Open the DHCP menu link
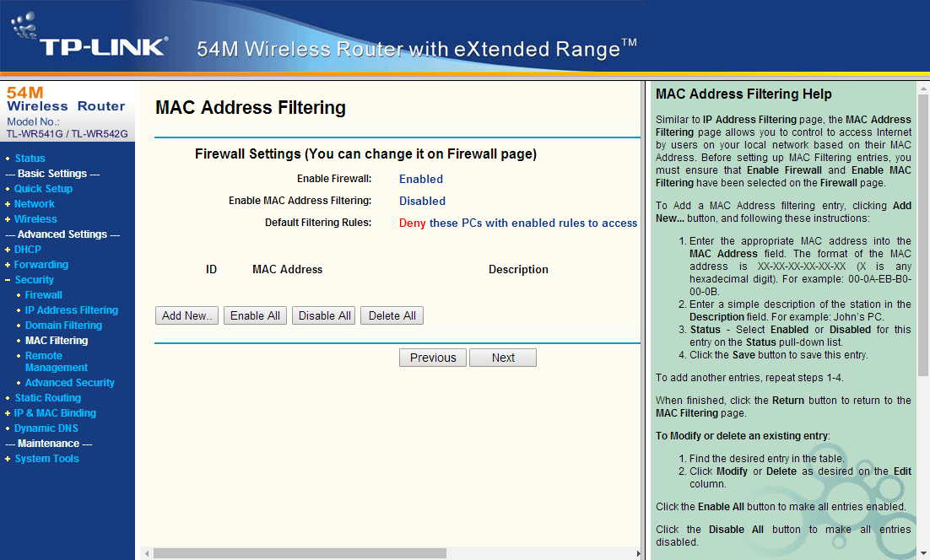The image size is (930, 560). 28,250
